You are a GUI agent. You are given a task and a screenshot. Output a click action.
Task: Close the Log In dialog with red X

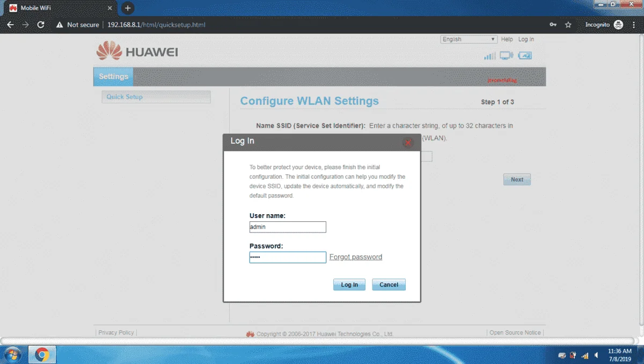click(408, 142)
